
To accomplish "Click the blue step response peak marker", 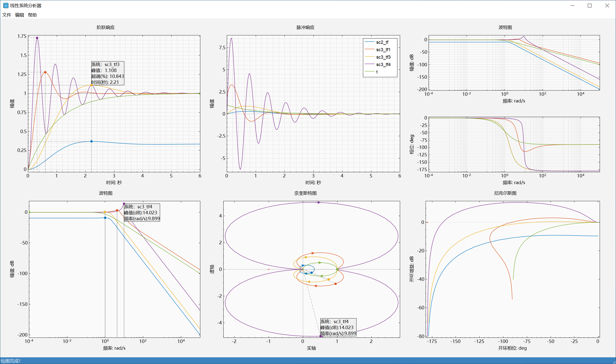I will (91, 141).
